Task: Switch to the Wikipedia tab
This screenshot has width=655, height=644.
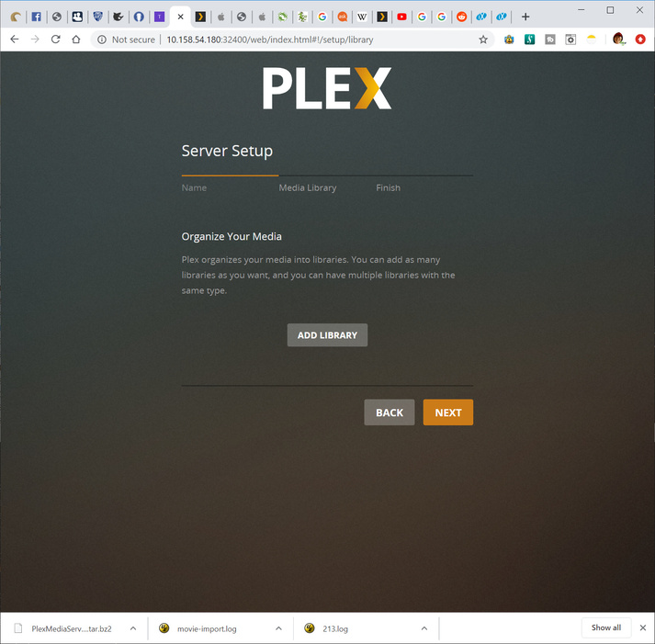Action: (362, 17)
